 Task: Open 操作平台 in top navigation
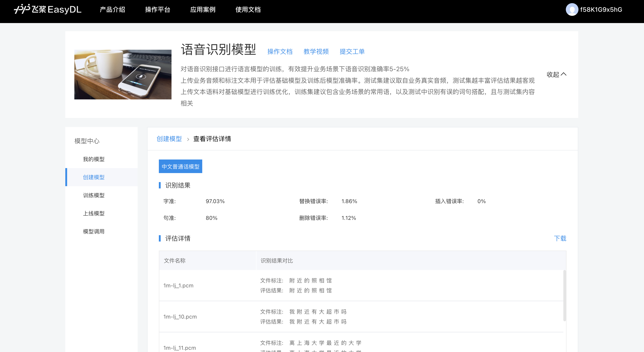point(157,9)
